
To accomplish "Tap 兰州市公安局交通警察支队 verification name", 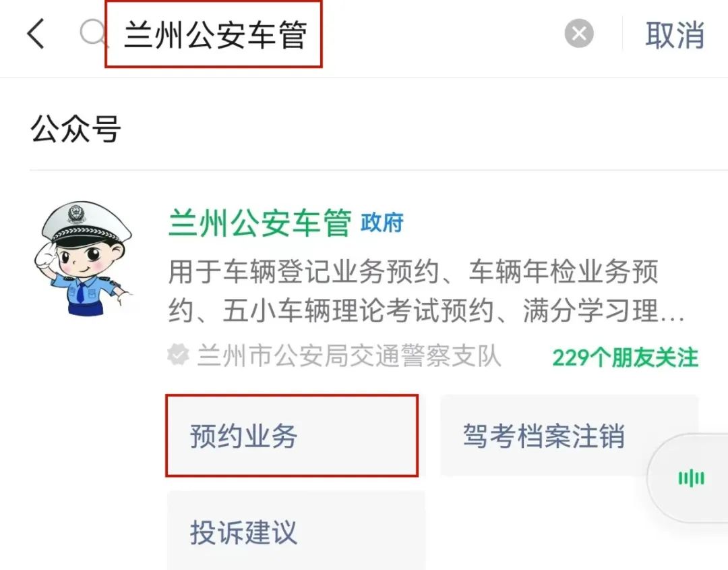I will [348, 356].
